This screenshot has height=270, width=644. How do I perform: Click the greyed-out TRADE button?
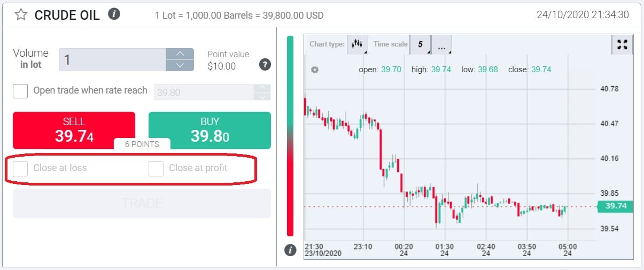[142, 203]
